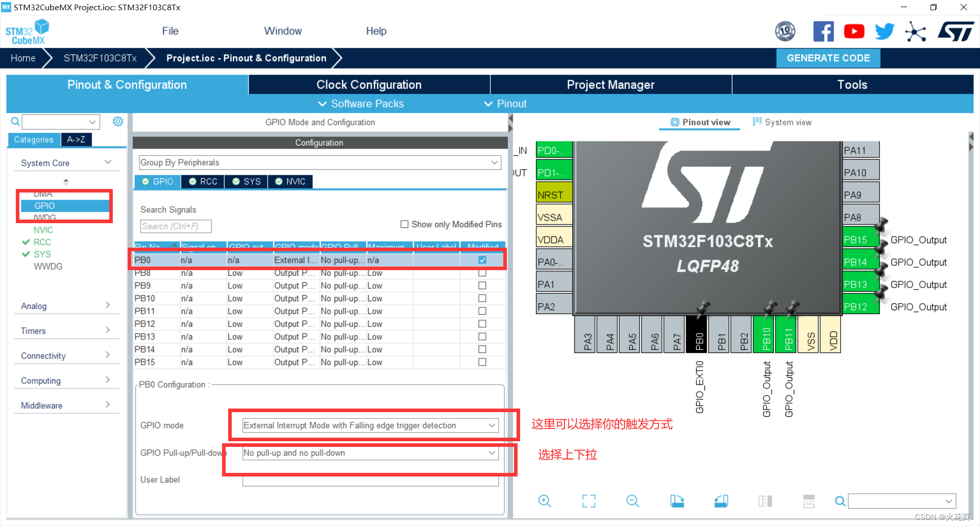Uncheck PB0 Modified checkbox
This screenshot has width=980, height=526.
[x=482, y=260]
